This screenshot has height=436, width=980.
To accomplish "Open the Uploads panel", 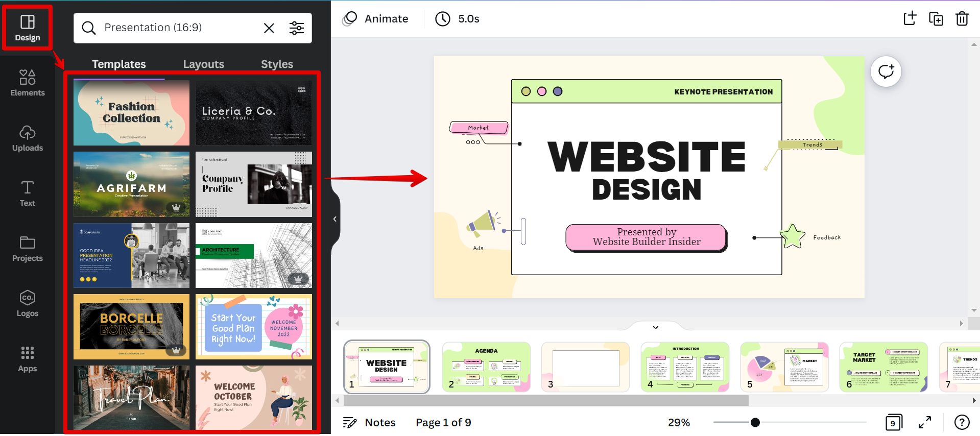I will click(28, 138).
